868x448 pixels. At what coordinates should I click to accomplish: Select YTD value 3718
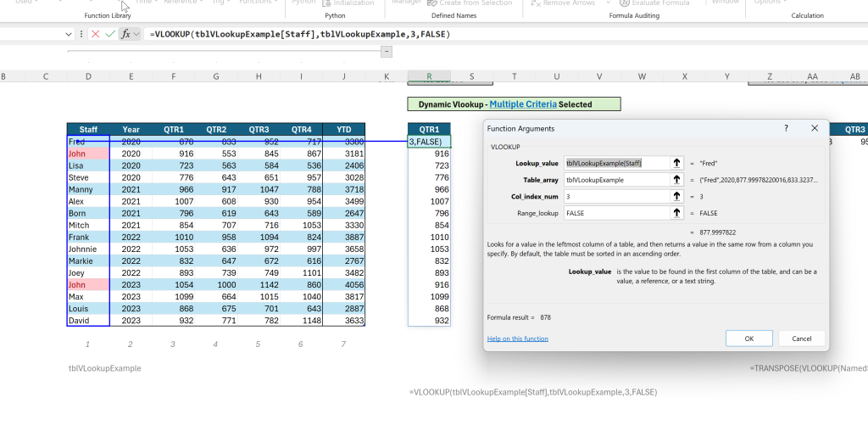tap(344, 189)
